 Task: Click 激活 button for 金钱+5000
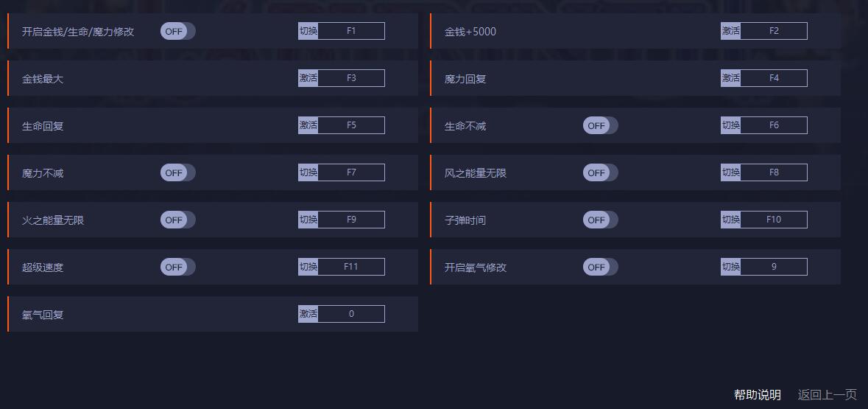click(x=730, y=31)
